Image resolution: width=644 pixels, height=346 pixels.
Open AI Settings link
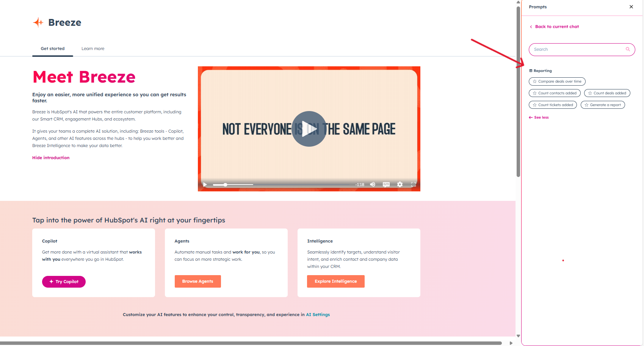pyautogui.click(x=318, y=314)
